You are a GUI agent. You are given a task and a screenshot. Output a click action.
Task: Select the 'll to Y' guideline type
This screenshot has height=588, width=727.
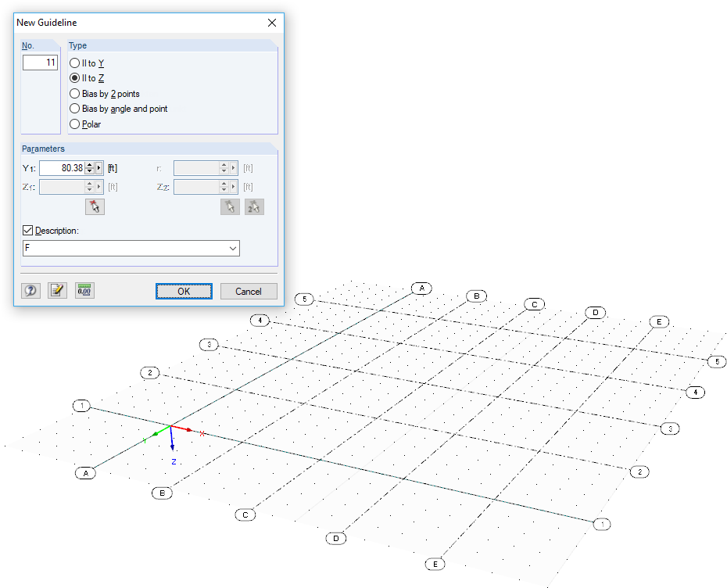pyautogui.click(x=74, y=63)
